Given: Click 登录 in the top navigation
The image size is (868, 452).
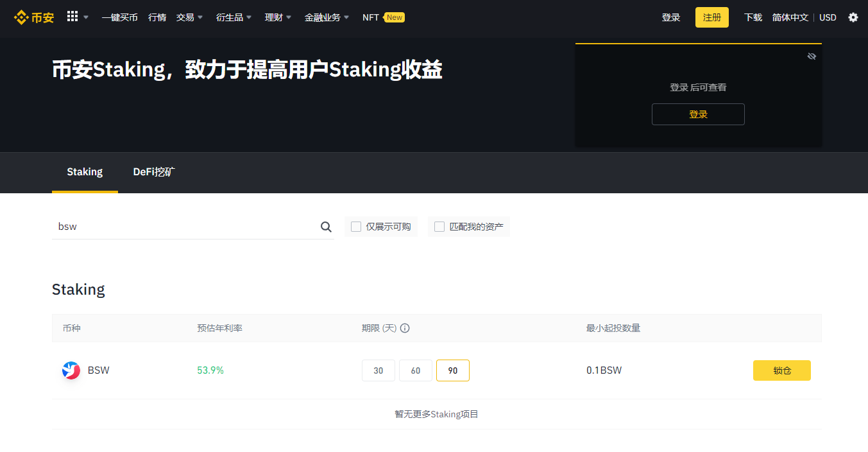Looking at the screenshot, I should click(x=671, y=17).
